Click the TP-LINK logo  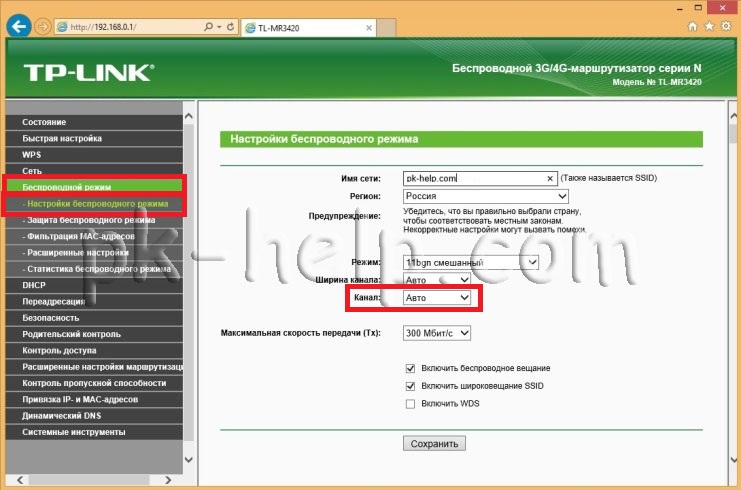89,73
